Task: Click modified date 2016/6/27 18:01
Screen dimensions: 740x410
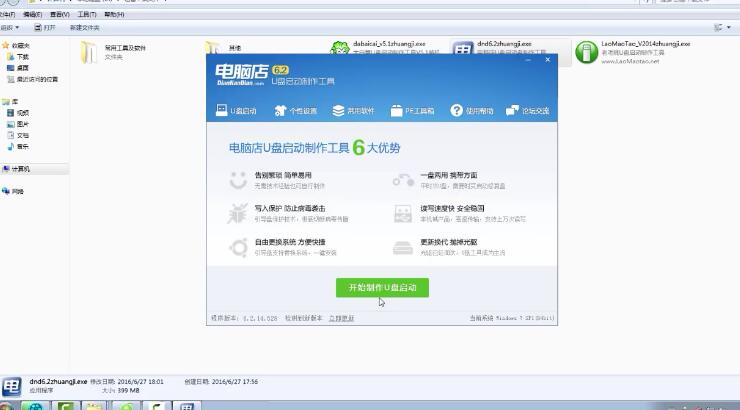Action: [x=140, y=382]
